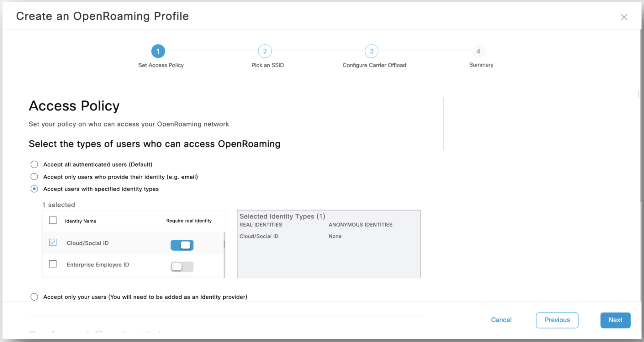Viewport: 644px width, 342px height.
Task: Click the Cancel link
Action: point(501,320)
